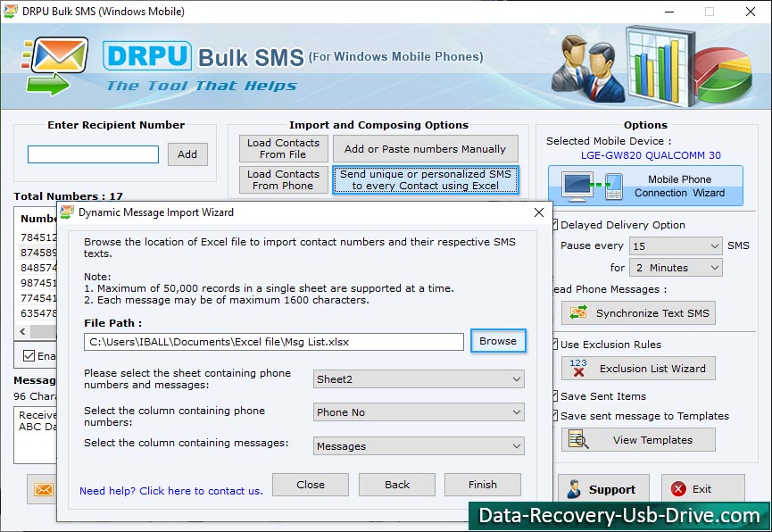The height and width of the screenshot is (532, 772).
Task: Uncheck Save Sent Items
Action: [557, 395]
